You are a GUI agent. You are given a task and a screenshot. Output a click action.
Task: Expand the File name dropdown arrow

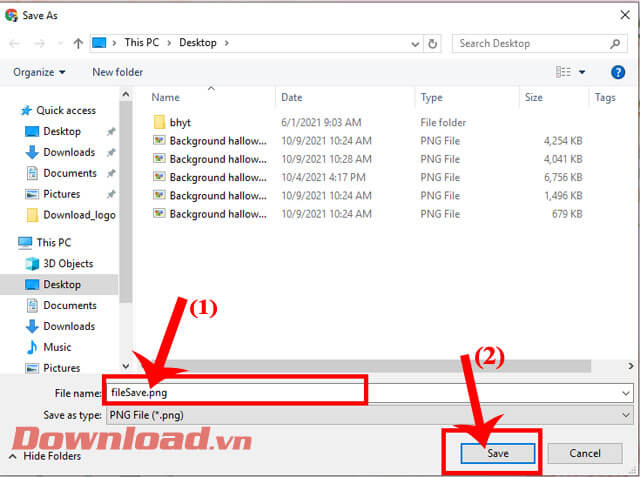[626, 393]
